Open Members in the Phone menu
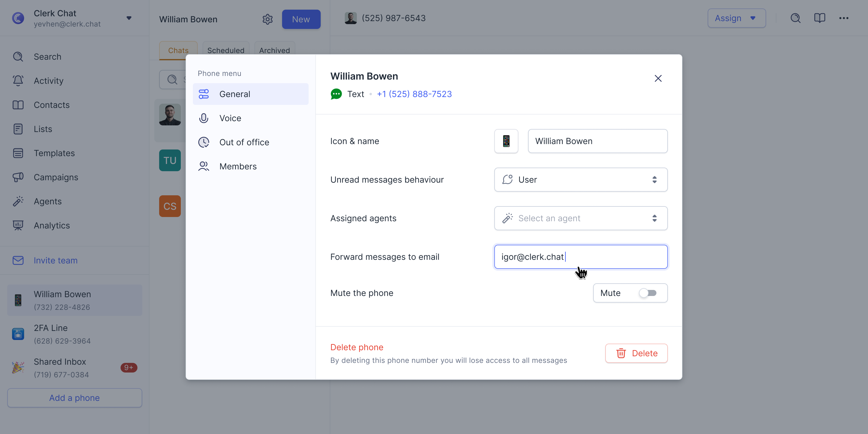 click(251, 166)
